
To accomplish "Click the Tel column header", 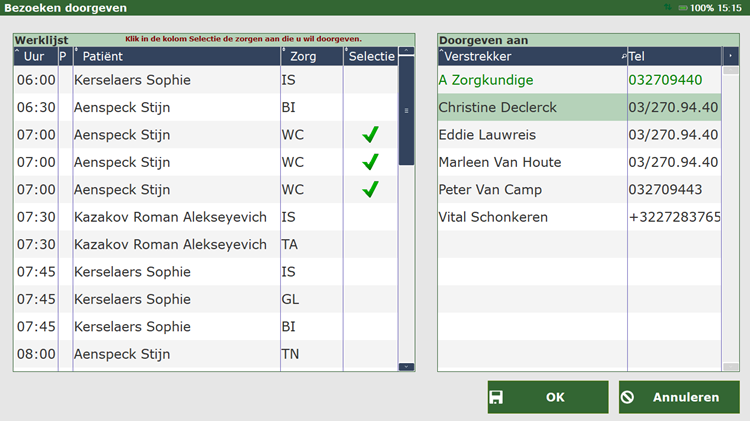I will pyautogui.click(x=675, y=57).
